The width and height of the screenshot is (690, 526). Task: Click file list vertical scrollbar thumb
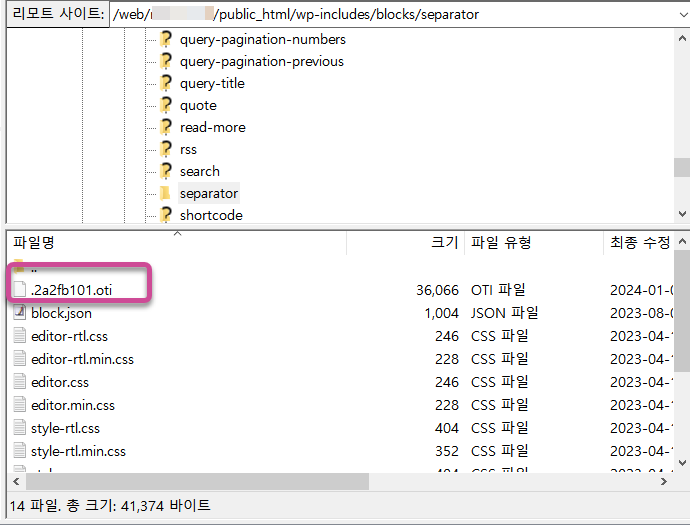click(682, 311)
